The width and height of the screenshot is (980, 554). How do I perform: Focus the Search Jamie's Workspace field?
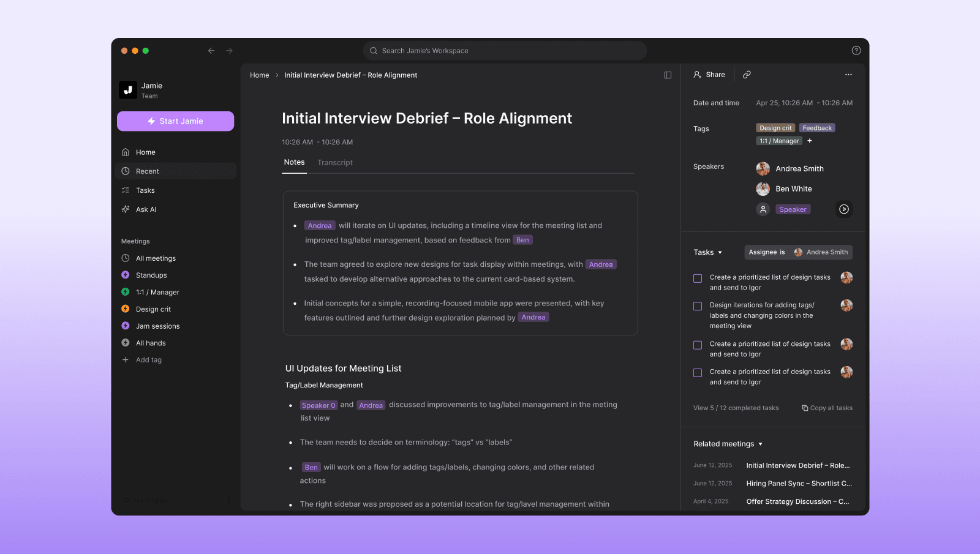pos(505,51)
